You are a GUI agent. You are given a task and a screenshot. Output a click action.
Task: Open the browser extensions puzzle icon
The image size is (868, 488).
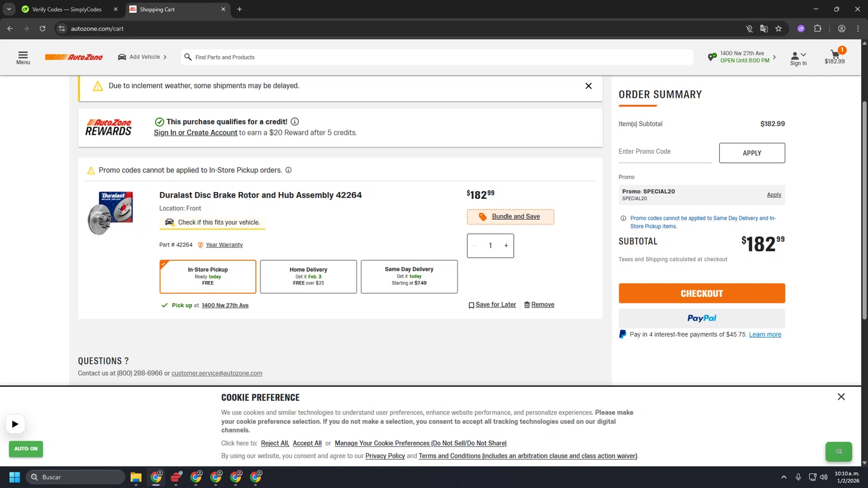pyautogui.click(x=818, y=28)
